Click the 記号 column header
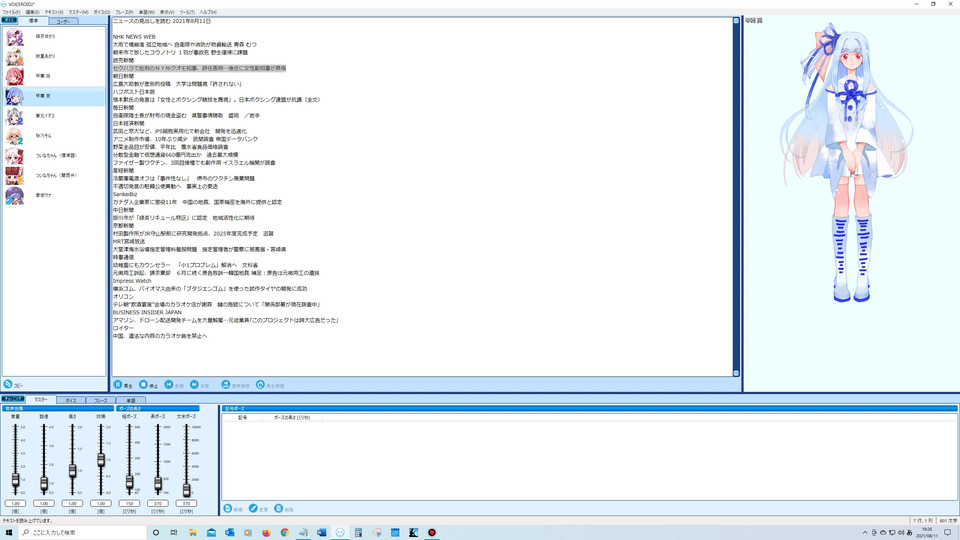This screenshot has height=540, width=960. coord(242,418)
